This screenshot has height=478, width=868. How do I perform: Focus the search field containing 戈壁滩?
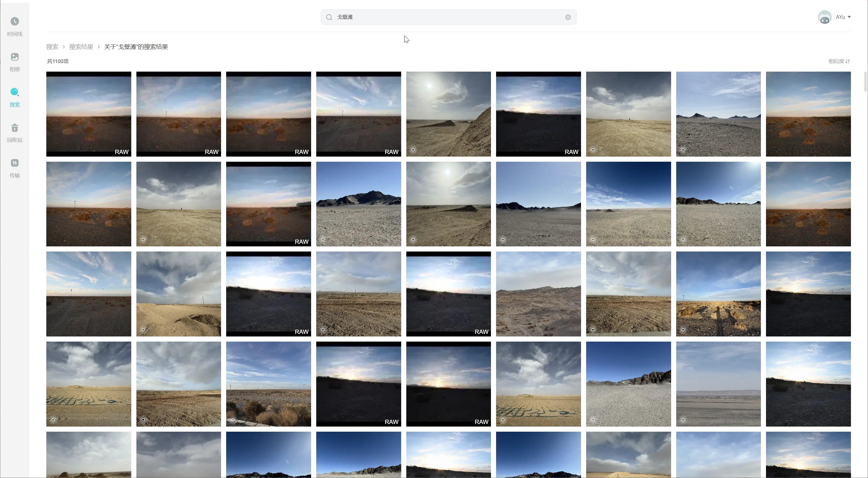coord(448,17)
